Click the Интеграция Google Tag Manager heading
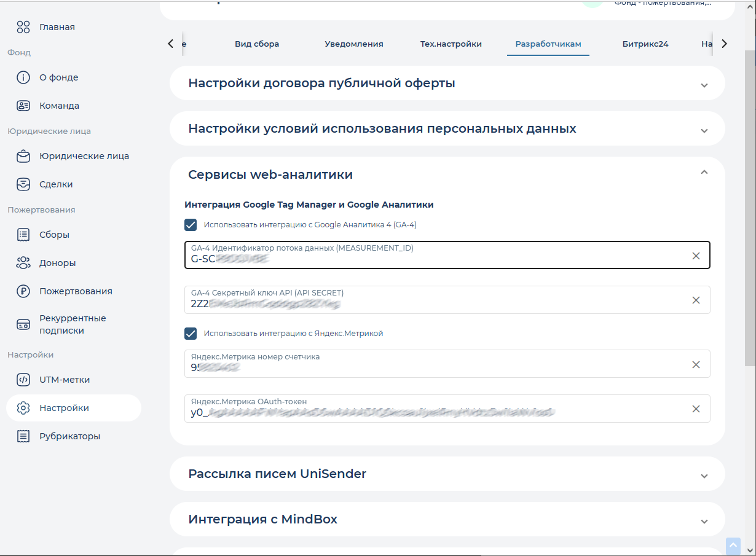 click(x=309, y=205)
